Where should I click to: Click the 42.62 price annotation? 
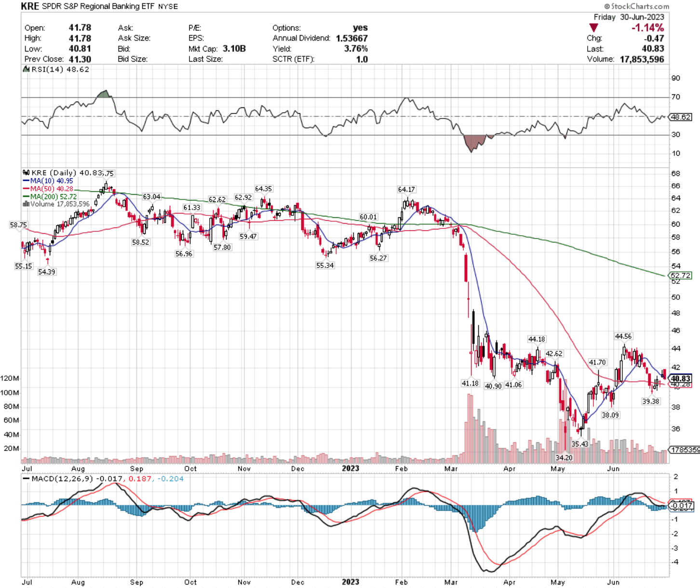pyautogui.click(x=554, y=353)
